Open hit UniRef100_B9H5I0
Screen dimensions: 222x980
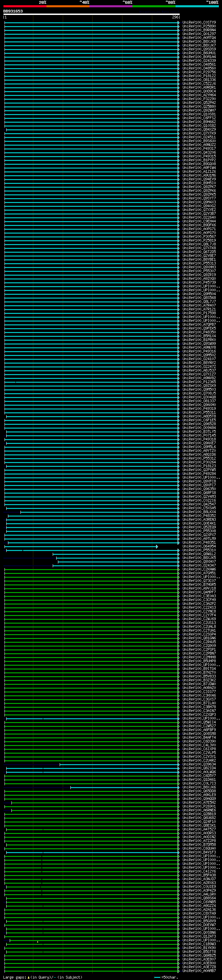199,183
